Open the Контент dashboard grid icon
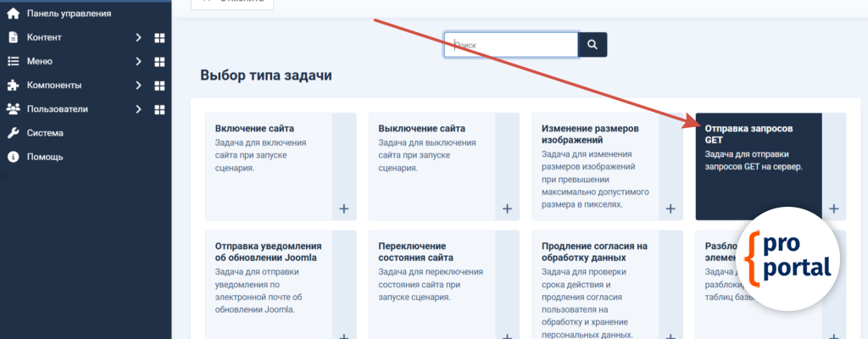 click(x=159, y=38)
